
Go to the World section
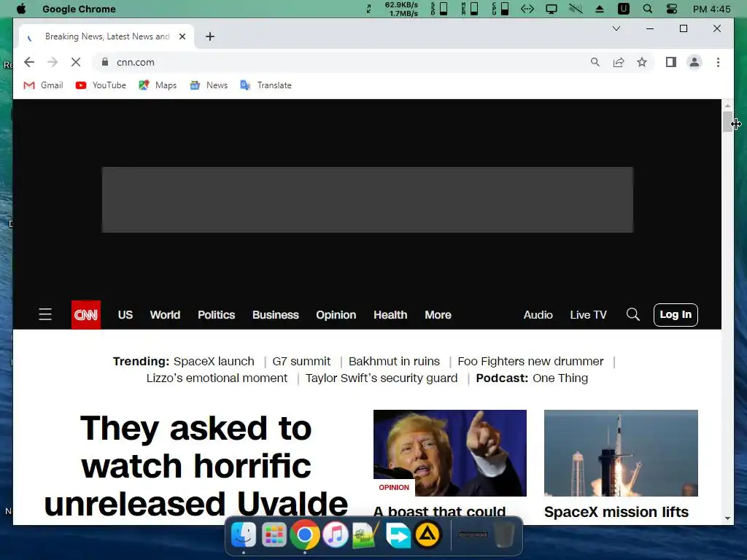[165, 315]
